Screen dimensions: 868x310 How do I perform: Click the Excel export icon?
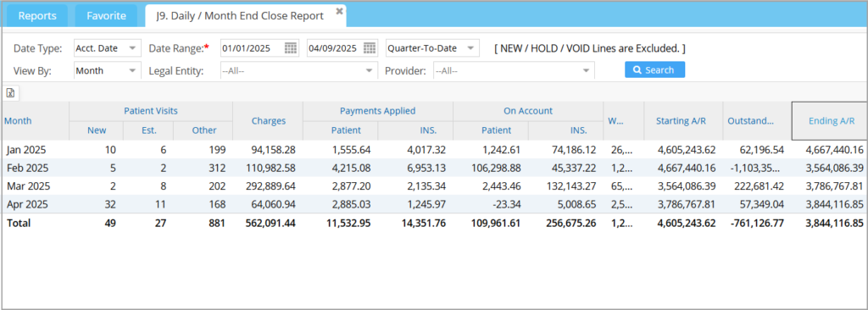pyautogui.click(x=10, y=93)
